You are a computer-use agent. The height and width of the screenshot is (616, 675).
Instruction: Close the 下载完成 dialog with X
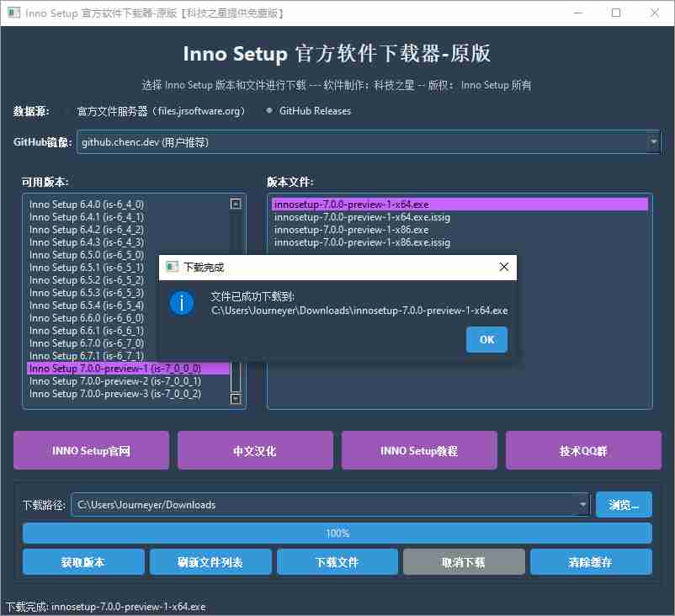[x=503, y=267]
